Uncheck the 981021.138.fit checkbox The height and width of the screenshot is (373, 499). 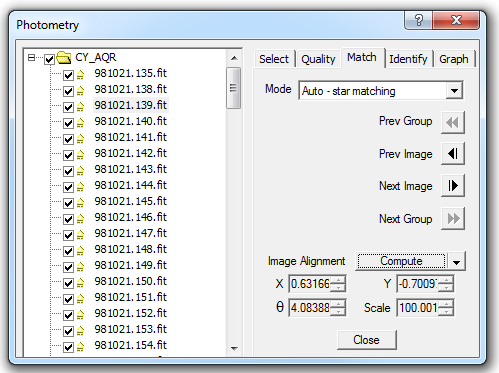[68, 91]
